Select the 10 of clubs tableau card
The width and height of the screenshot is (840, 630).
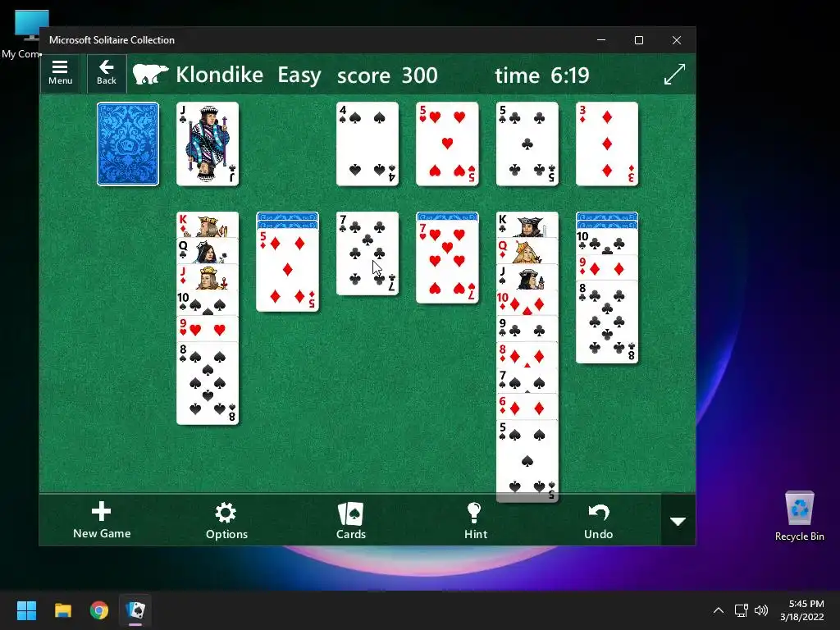point(607,243)
